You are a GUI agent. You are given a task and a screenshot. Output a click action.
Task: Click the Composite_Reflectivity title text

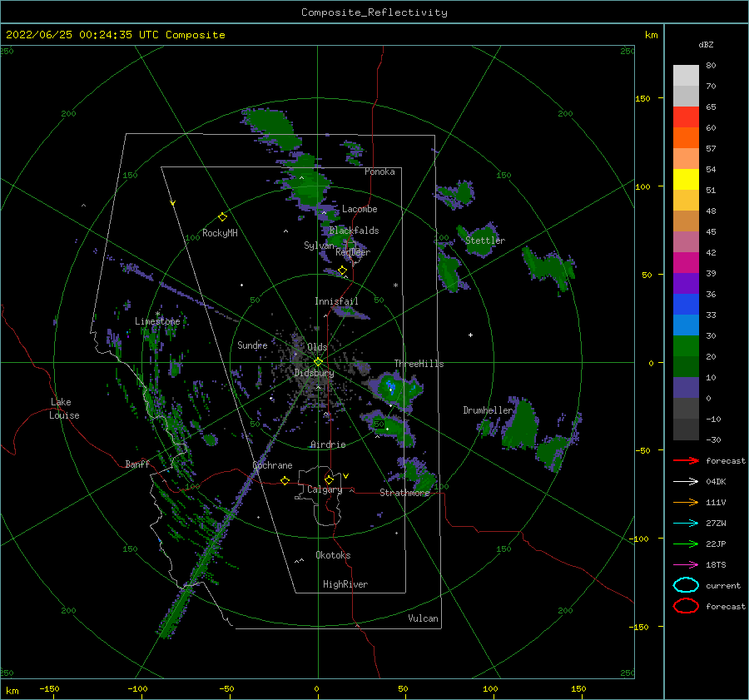point(374,12)
